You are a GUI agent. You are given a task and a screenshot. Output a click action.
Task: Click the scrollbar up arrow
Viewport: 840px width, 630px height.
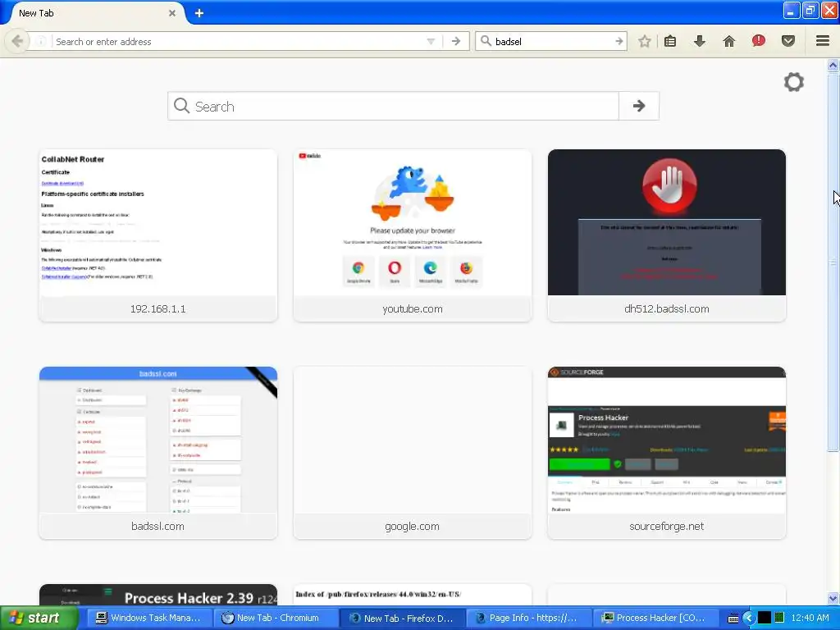coord(833,66)
